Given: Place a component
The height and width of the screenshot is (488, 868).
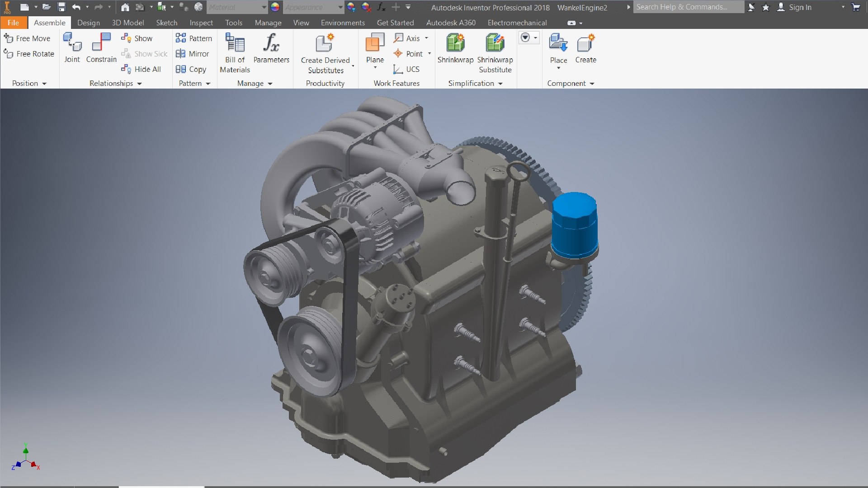Looking at the screenshot, I should coord(558,48).
